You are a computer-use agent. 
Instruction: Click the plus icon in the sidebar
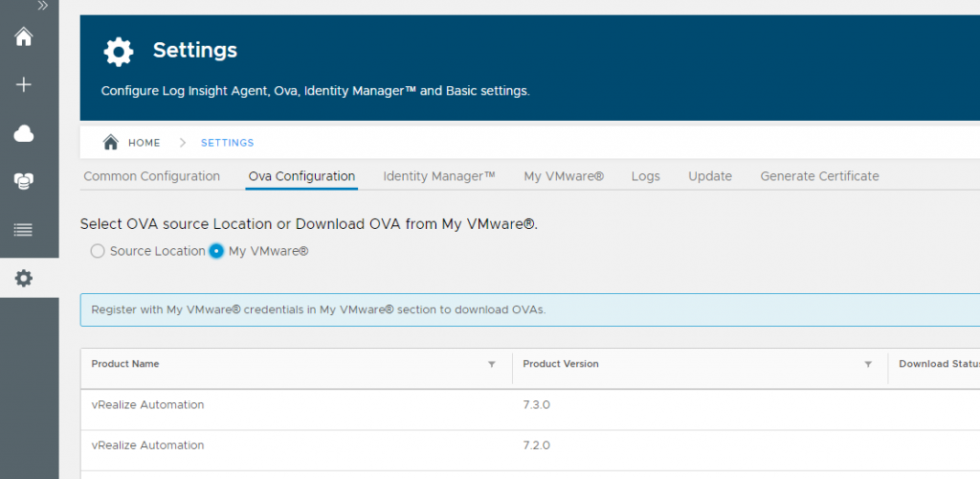tap(24, 84)
